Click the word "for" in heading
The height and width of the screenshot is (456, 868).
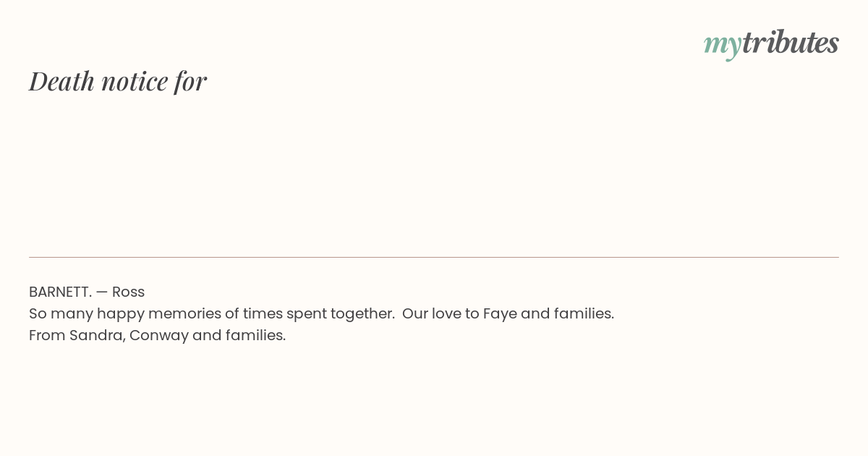(190, 82)
